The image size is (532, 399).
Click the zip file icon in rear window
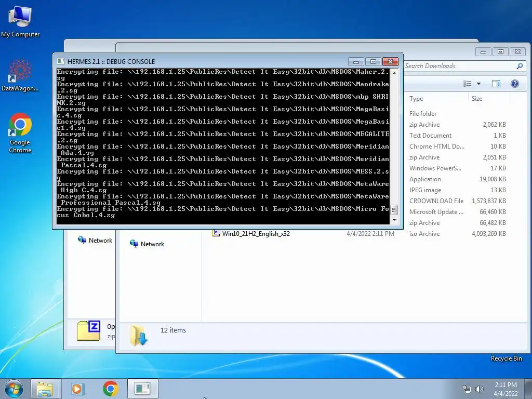coord(88,331)
